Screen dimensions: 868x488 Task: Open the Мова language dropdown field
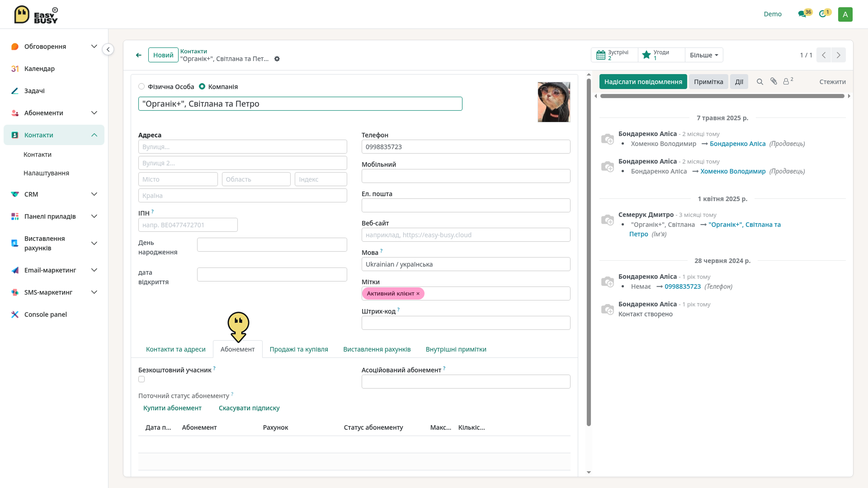click(466, 264)
